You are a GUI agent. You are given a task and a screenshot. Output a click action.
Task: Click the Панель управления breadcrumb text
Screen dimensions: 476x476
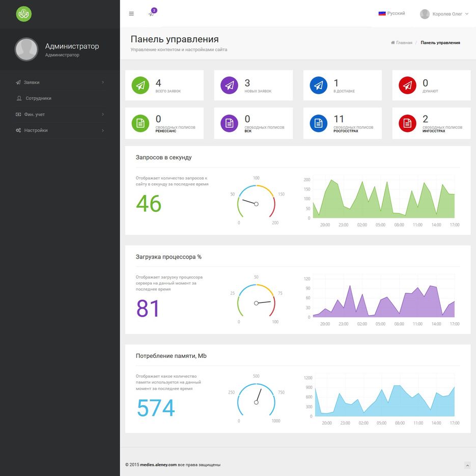440,43
